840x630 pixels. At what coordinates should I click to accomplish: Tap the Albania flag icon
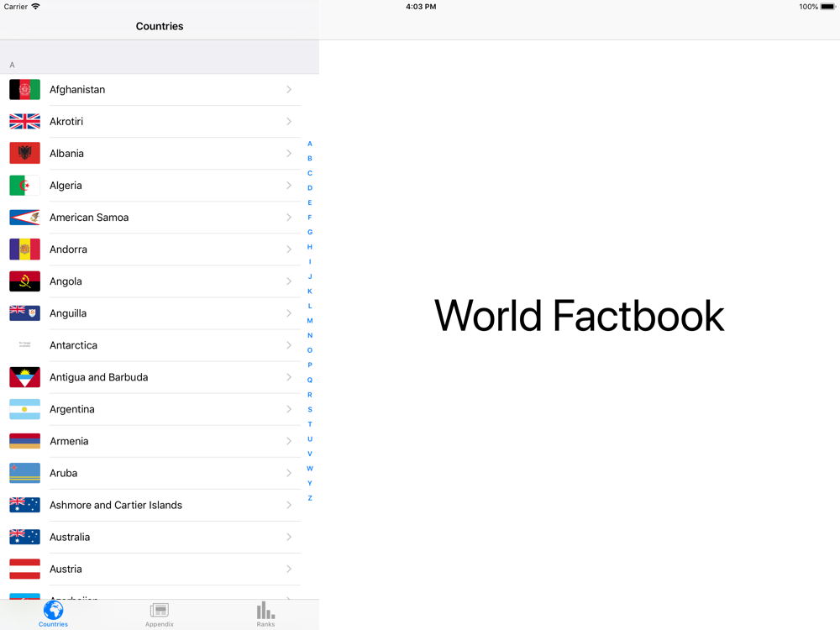(x=24, y=153)
